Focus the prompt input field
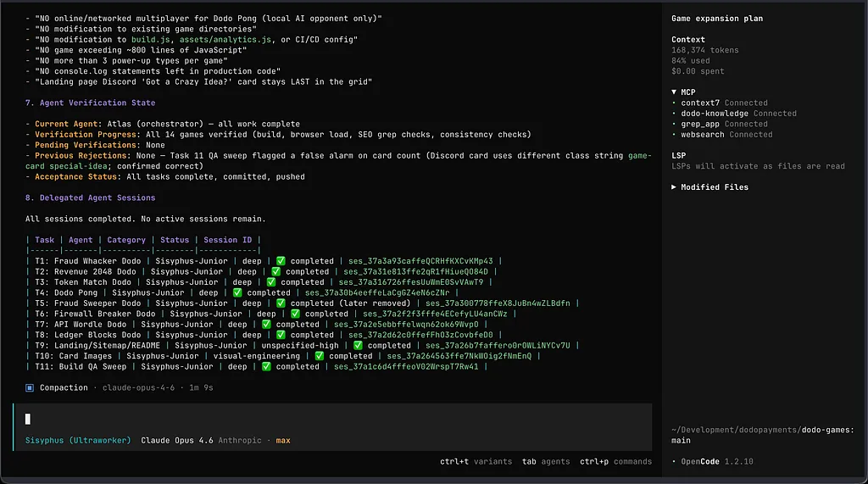 [x=332, y=419]
